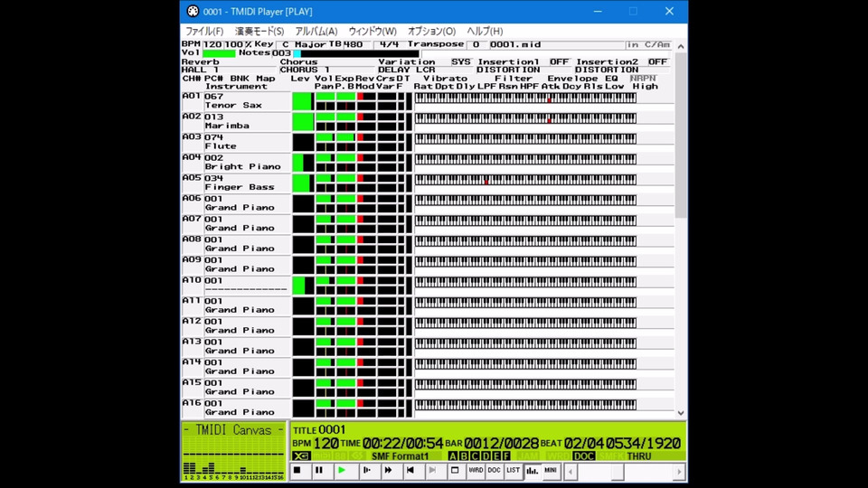Click the DOC status indicator
This screenshot has height=488, width=868.
(583, 455)
